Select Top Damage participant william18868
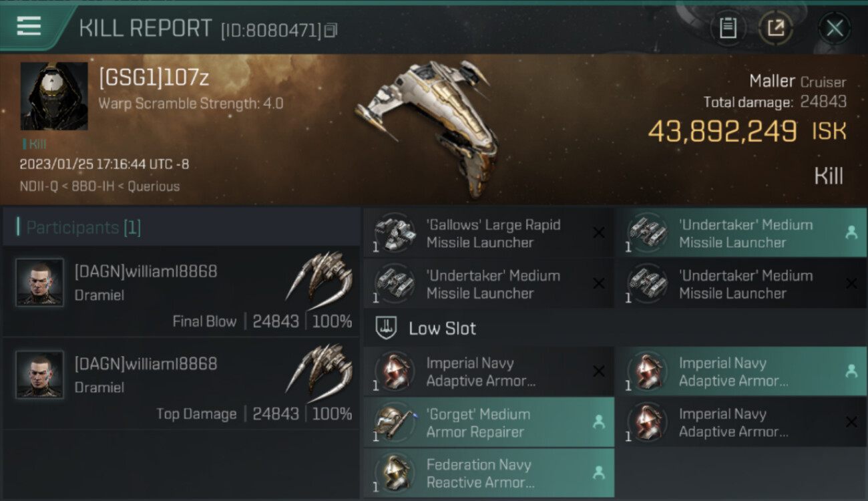 click(x=146, y=363)
